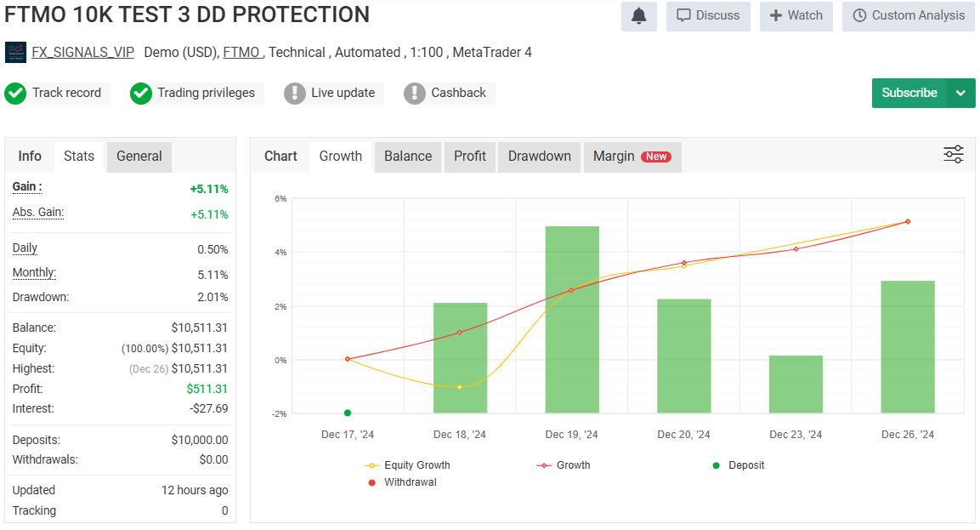The height and width of the screenshot is (530, 980).
Task: Switch to the Drawdown chart tab
Action: (x=539, y=157)
